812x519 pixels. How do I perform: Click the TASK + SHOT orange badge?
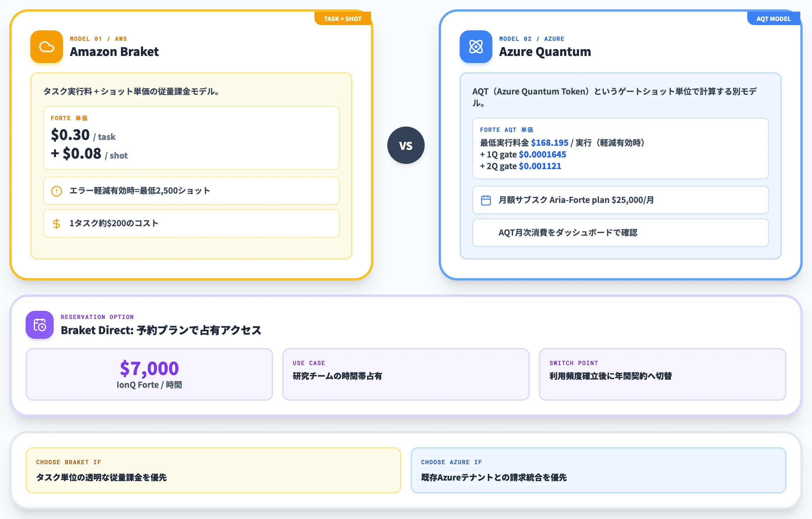point(343,19)
